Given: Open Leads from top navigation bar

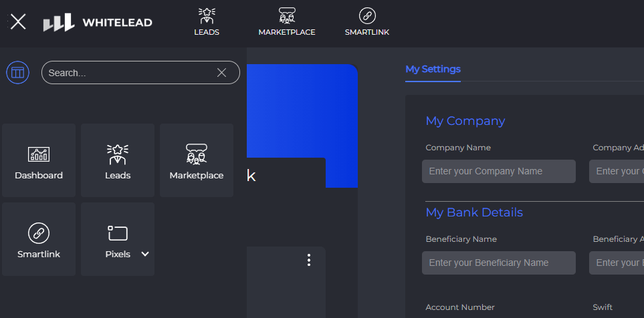Looking at the screenshot, I should pos(207,21).
